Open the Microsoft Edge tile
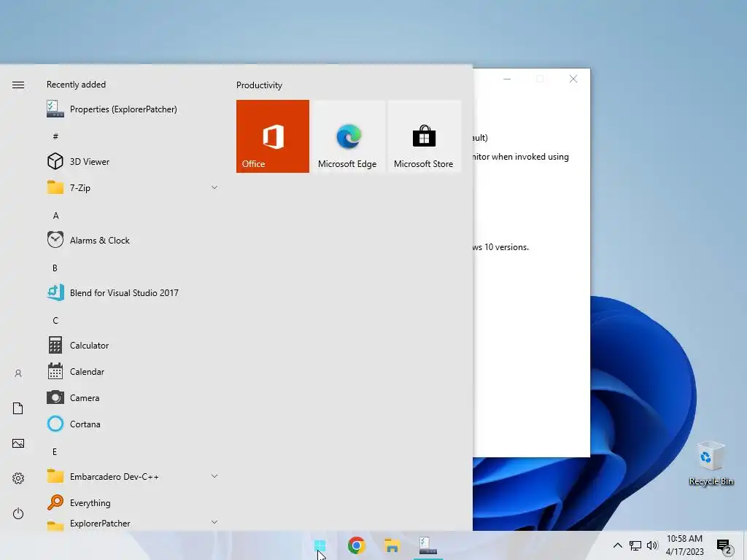This screenshot has height=560, width=747. coord(348,136)
